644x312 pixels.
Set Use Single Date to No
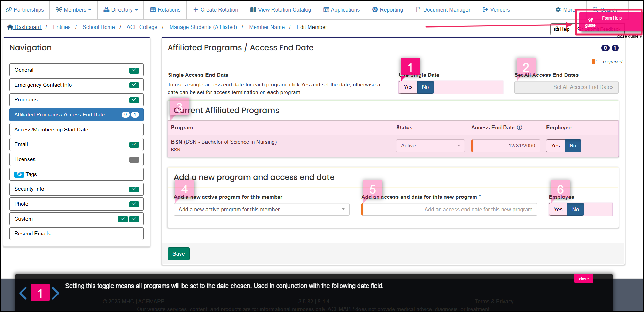(425, 87)
